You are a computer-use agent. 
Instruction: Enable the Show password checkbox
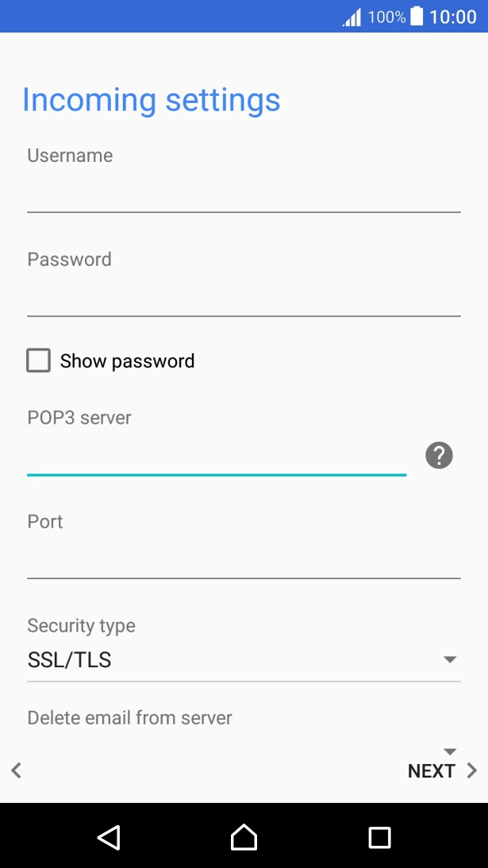38,361
